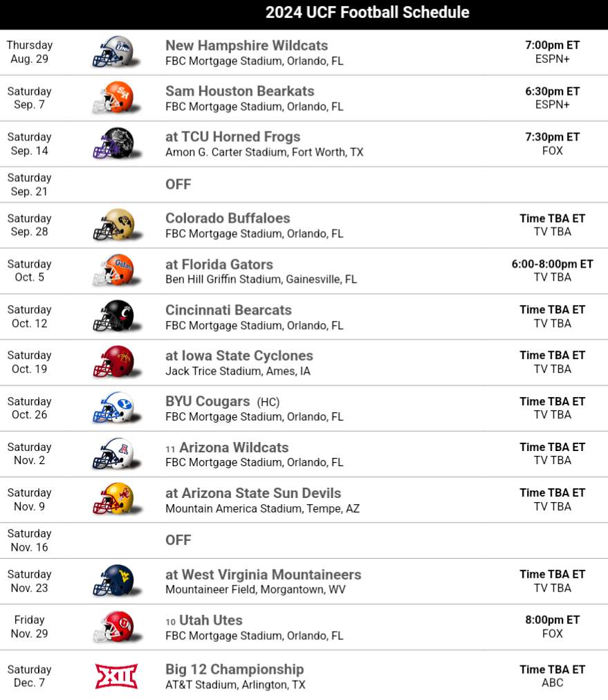Open the New Hampshire Wildcats link

point(246,46)
